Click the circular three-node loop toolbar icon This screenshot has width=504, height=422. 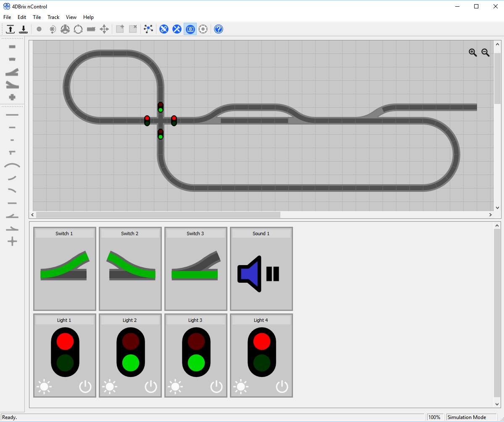(x=78, y=29)
